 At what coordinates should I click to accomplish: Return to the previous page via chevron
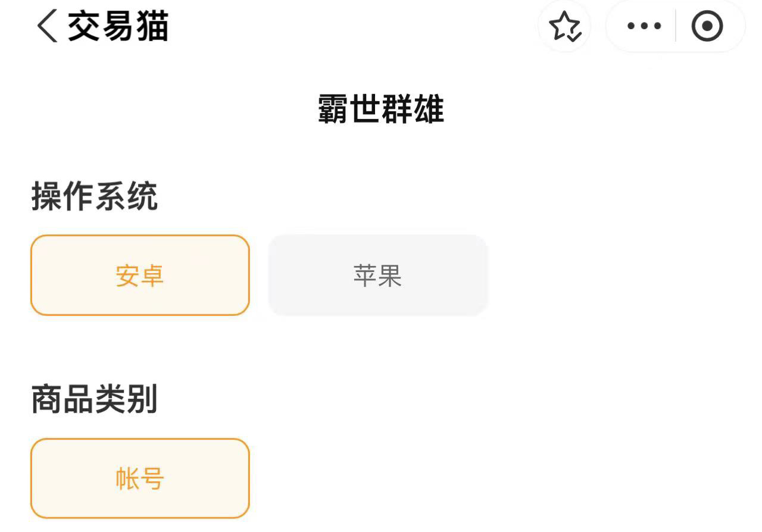[x=48, y=27]
